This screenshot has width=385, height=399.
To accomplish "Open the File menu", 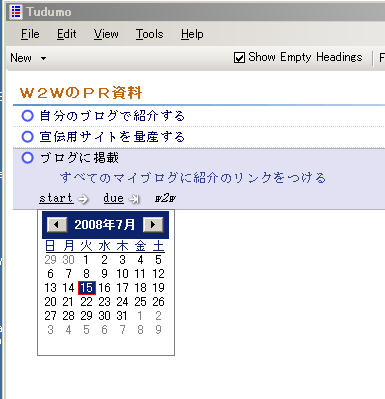I will 30,34.
